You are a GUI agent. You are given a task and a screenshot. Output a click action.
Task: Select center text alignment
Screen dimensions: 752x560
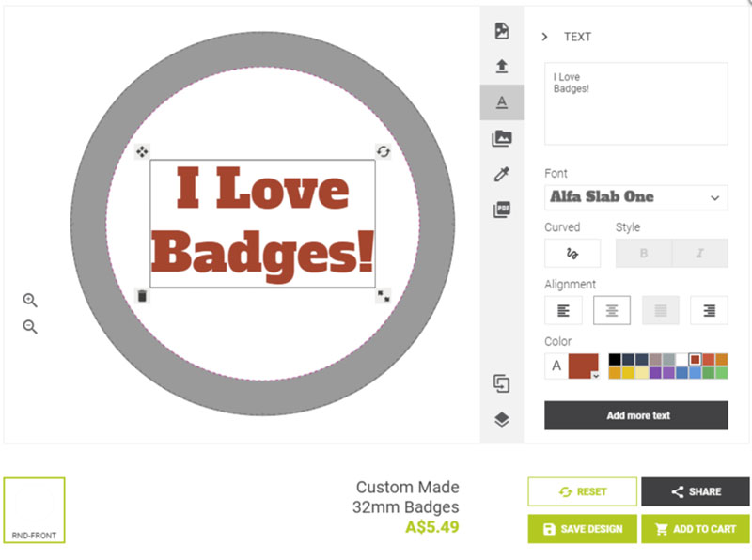click(x=612, y=310)
